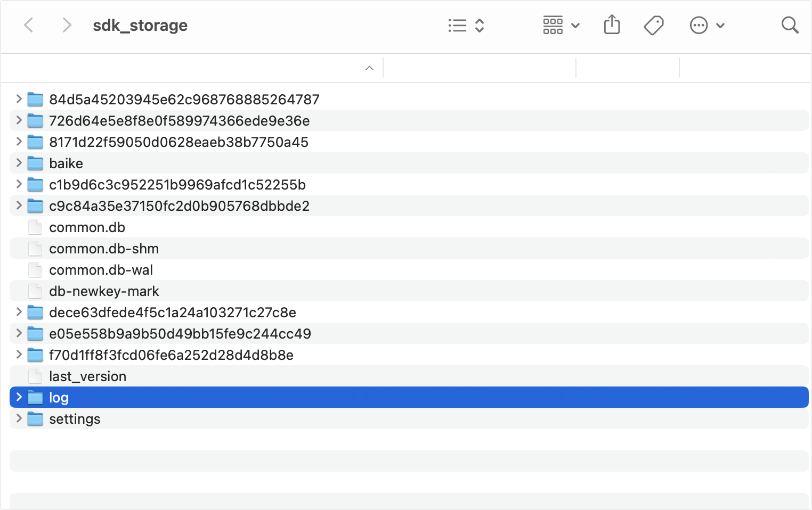Click the common.db-shm file icon
The image size is (812, 510).
(x=35, y=249)
